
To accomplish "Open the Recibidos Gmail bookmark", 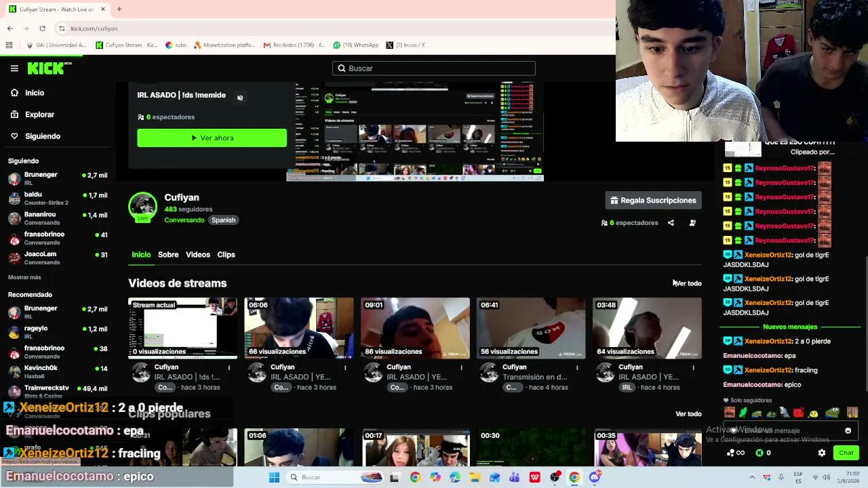I will (x=294, y=45).
